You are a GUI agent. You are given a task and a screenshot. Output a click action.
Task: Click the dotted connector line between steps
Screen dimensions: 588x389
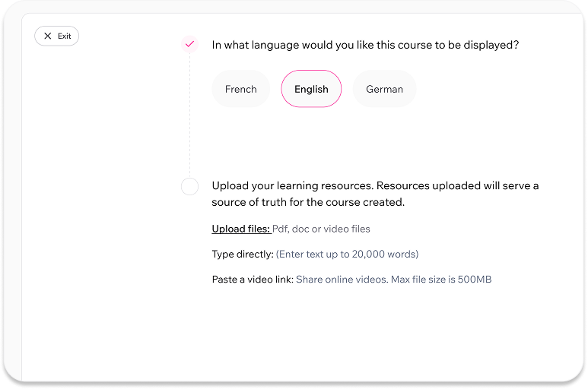coord(189,115)
